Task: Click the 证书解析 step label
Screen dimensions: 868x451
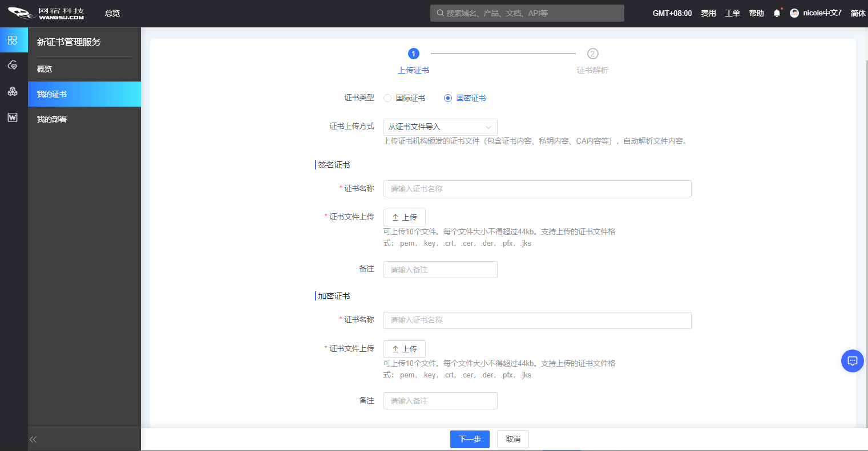Action: pyautogui.click(x=592, y=70)
